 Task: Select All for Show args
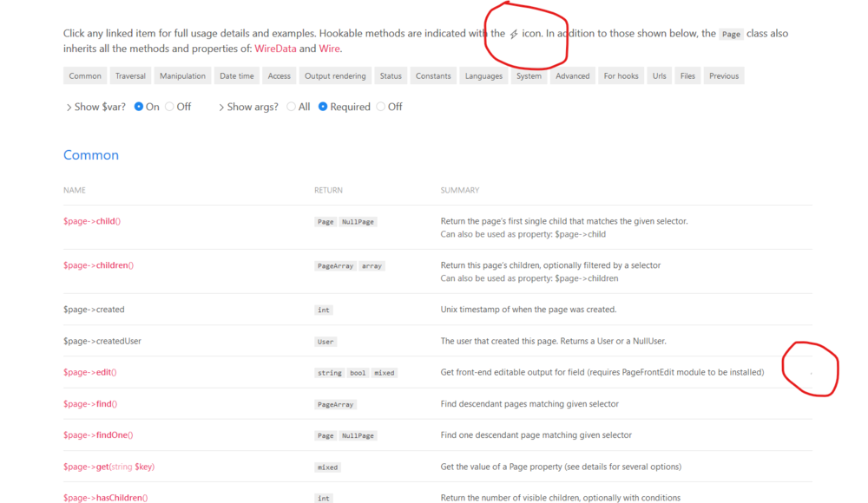[292, 107]
